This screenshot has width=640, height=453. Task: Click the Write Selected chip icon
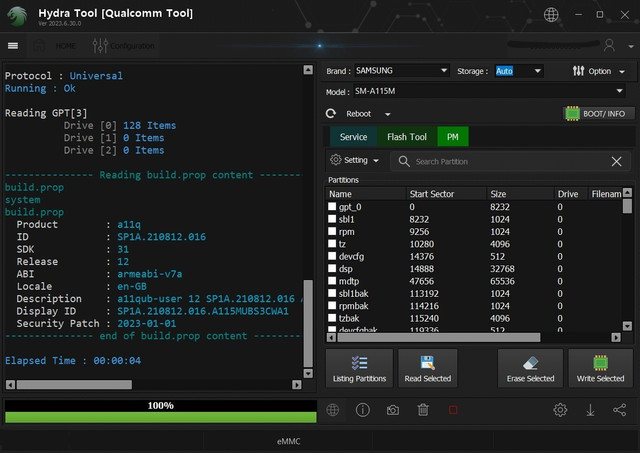click(x=600, y=363)
